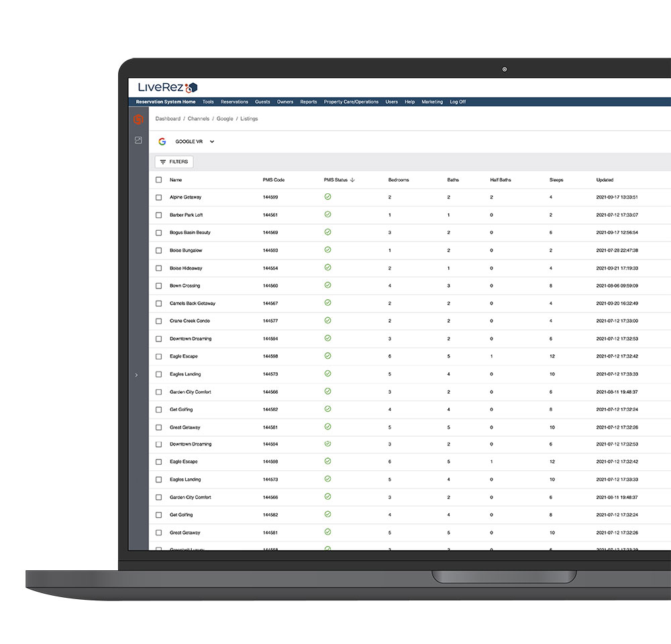Sort by Half Baths column header
671x644 pixels.
pos(501,180)
